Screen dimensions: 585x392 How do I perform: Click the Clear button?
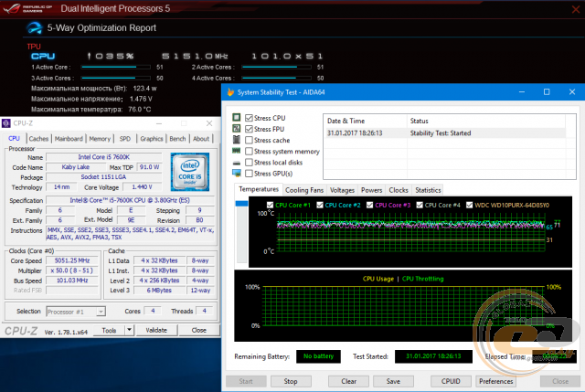[349, 381]
